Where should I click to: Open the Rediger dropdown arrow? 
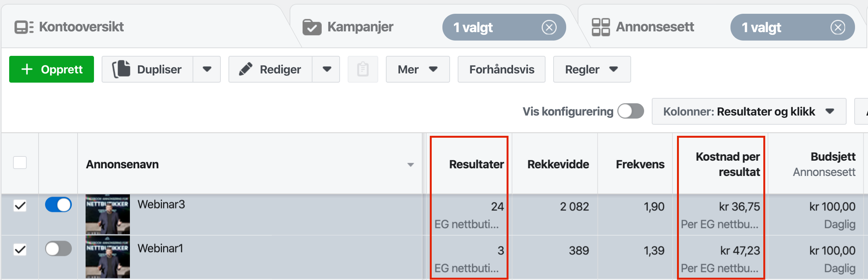click(327, 69)
